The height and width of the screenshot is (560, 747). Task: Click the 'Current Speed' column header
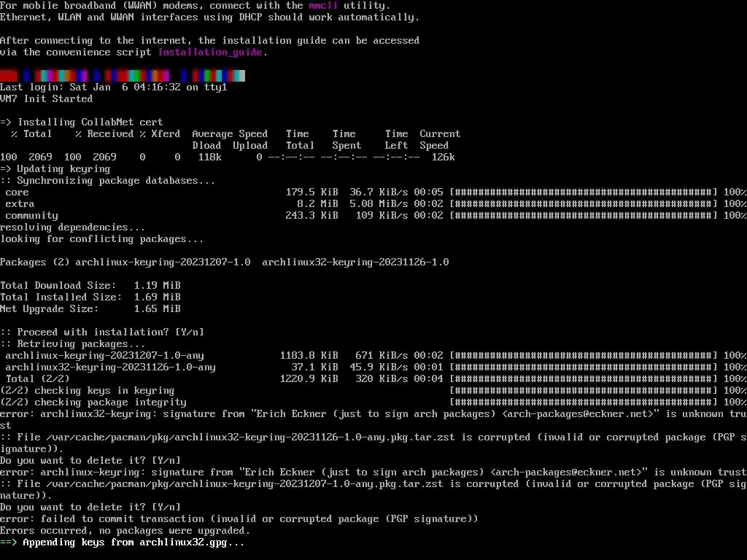pos(440,139)
